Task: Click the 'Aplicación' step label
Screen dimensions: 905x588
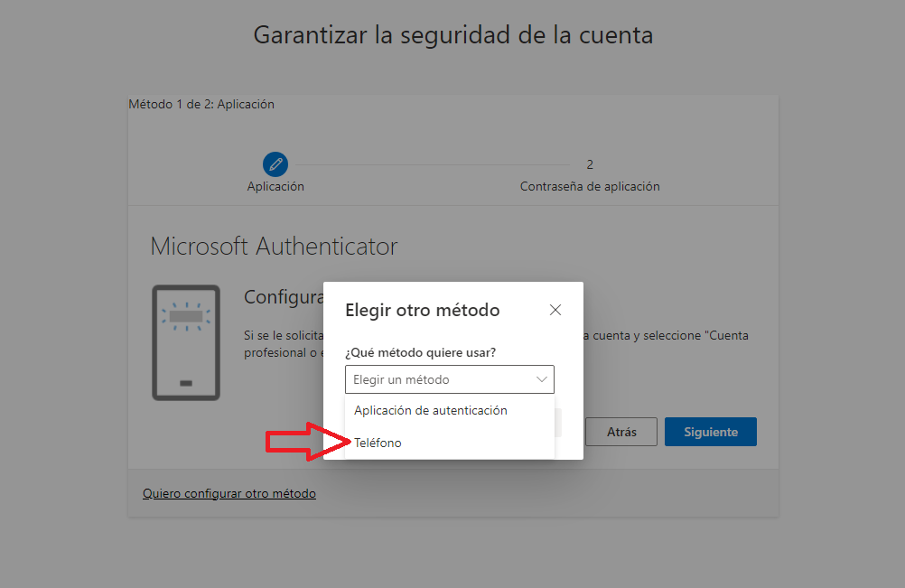Action: click(275, 186)
